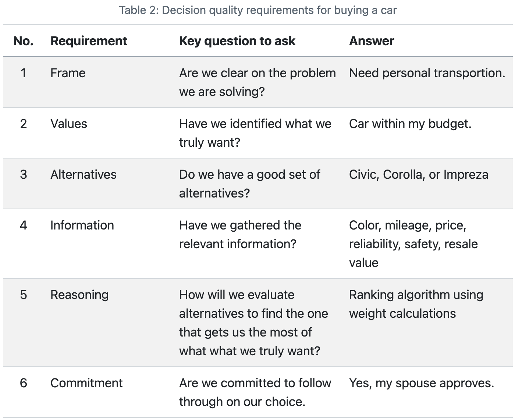
Task: Select the "Car within my budget." answer
Action: click(x=410, y=124)
